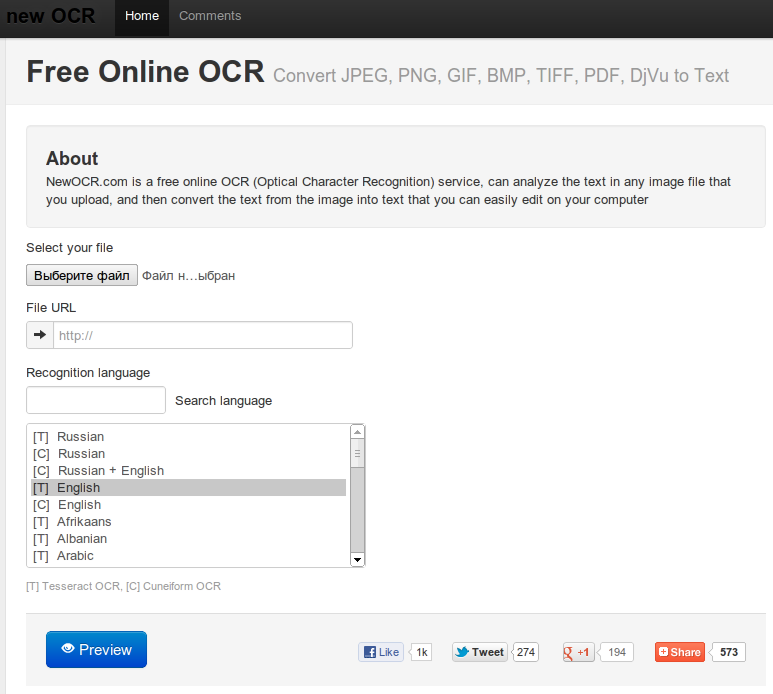The image size is (773, 694).
Task: Click the Preview button
Action: click(x=97, y=650)
